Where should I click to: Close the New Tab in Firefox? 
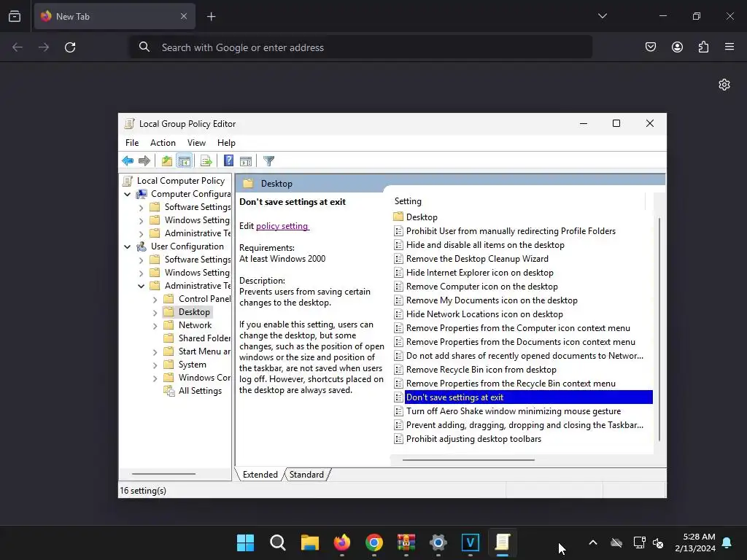[x=183, y=16]
